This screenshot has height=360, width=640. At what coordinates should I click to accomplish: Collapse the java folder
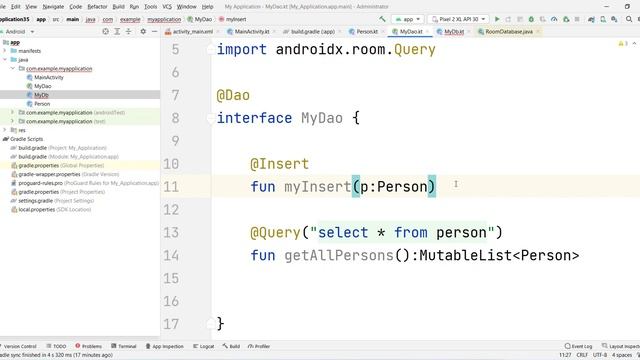(5, 60)
